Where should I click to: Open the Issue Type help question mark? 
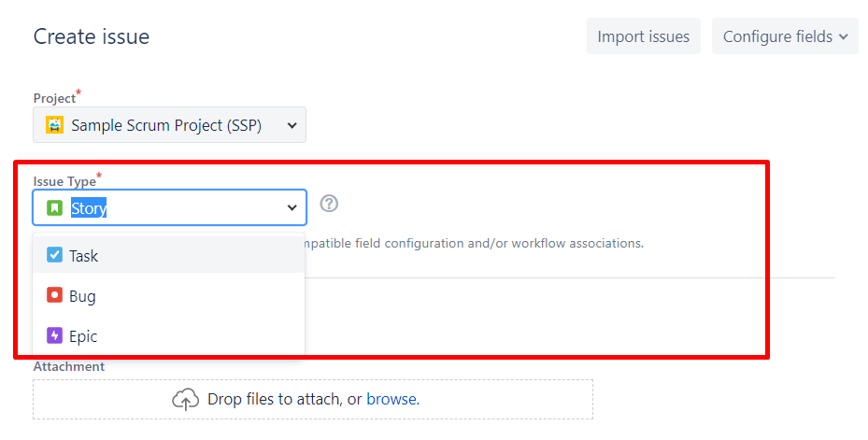(x=329, y=204)
